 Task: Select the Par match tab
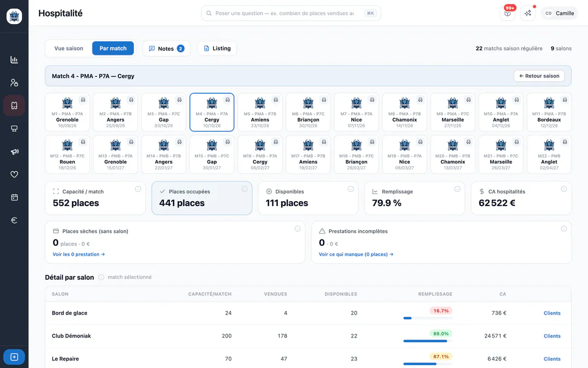tap(113, 49)
